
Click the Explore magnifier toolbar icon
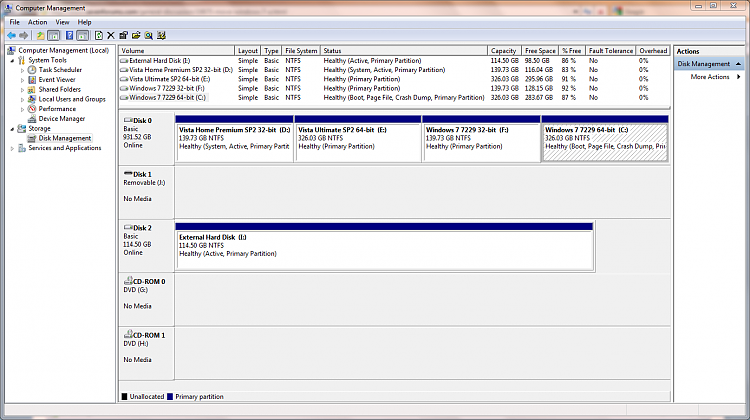149,35
